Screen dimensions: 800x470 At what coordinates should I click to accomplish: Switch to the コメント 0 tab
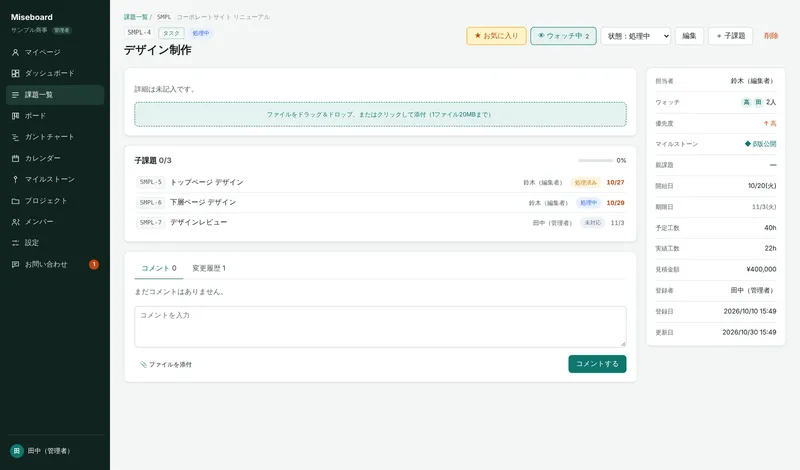point(159,268)
